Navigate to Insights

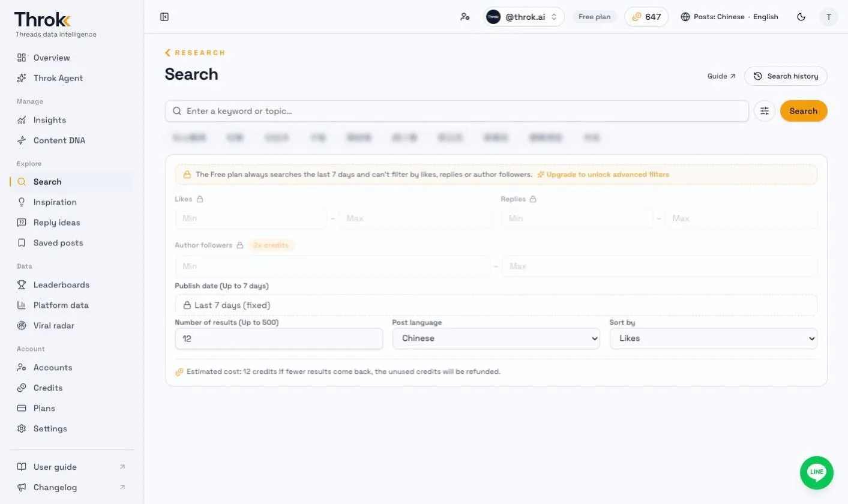click(72, 120)
